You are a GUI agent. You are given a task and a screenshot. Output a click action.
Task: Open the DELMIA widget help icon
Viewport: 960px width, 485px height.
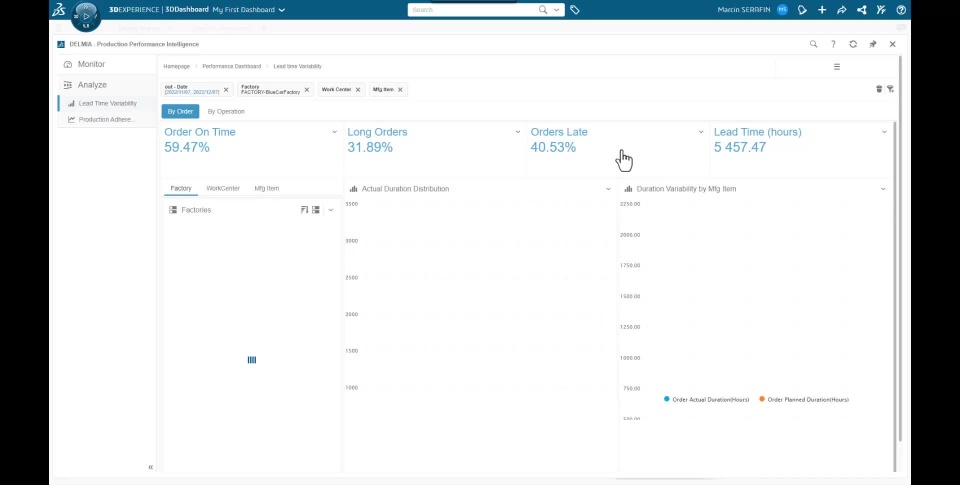point(833,44)
